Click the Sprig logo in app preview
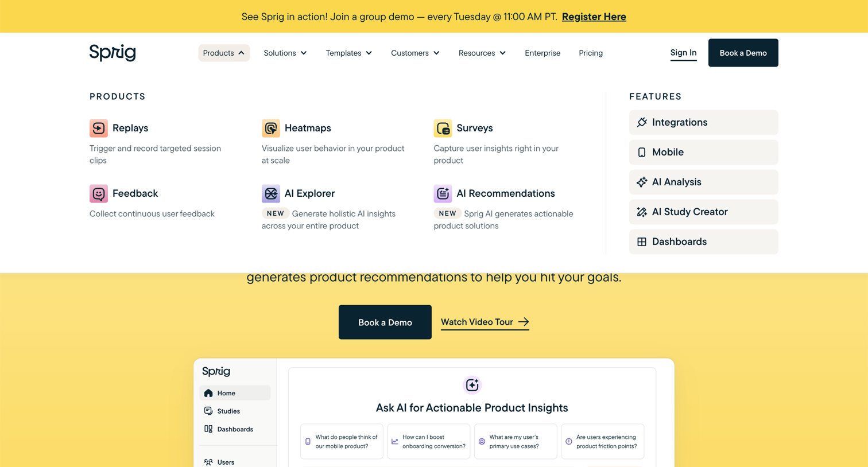This screenshot has height=467, width=868. coord(216,371)
